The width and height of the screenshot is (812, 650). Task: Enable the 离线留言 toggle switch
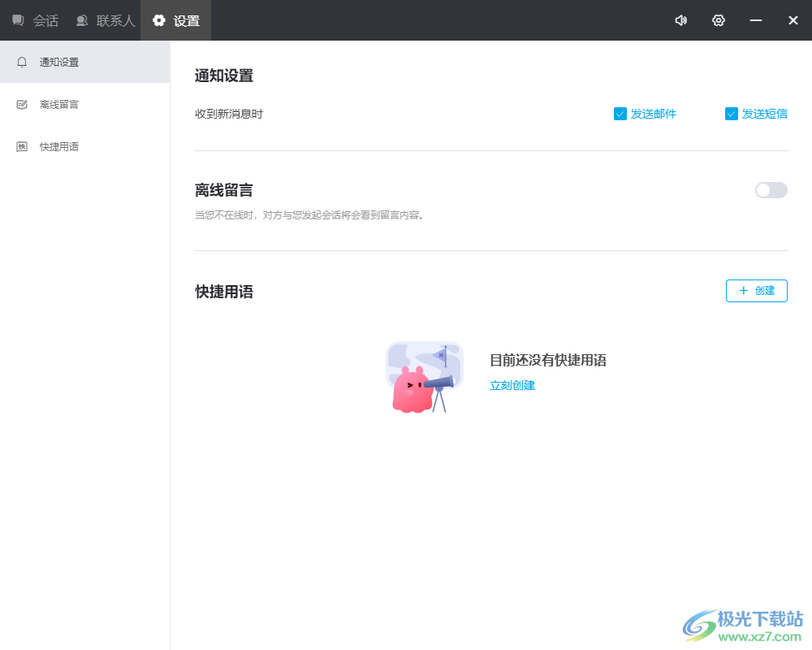[x=771, y=190]
